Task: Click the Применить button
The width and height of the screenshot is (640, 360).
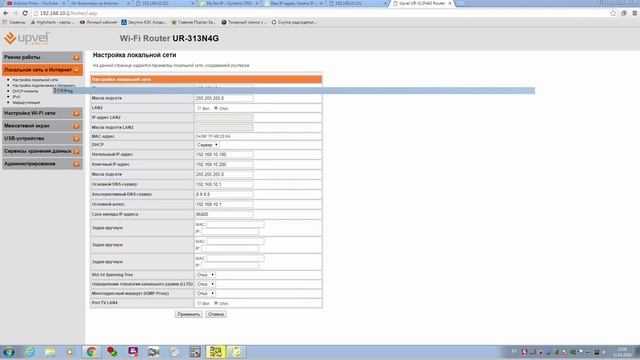Action: point(189,314)
